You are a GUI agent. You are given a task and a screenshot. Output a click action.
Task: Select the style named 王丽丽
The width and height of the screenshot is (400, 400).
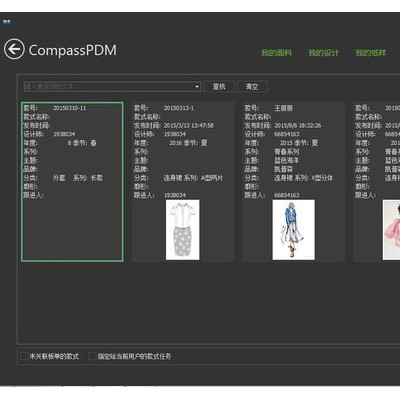284,108
